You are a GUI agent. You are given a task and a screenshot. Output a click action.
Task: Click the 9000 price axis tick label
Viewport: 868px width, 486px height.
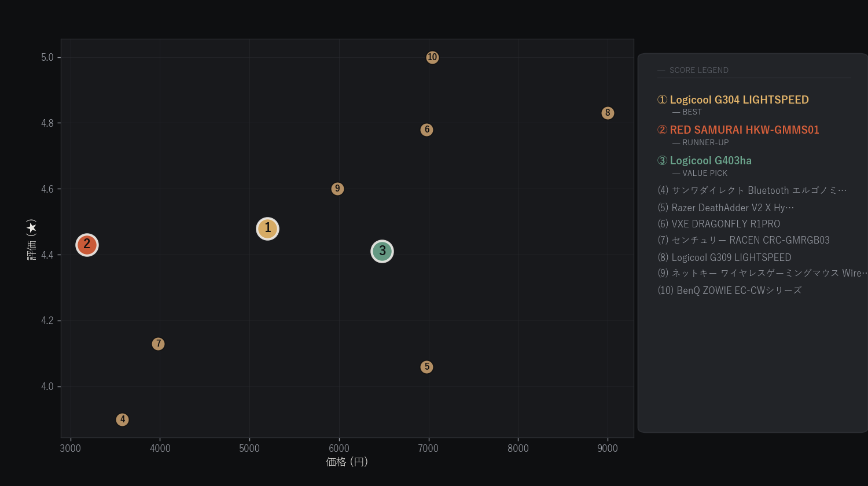(x=608, y=448)
